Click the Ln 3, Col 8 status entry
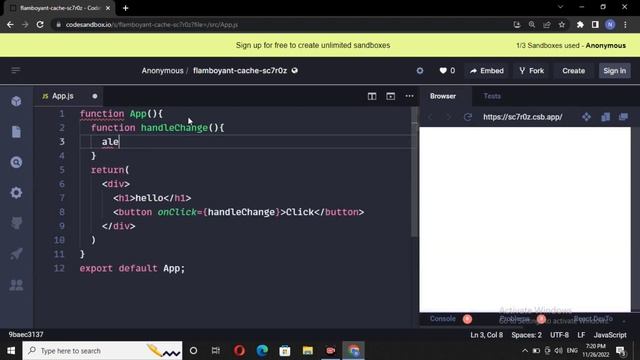This screenshot has width=640, height=360. [487, 335]
